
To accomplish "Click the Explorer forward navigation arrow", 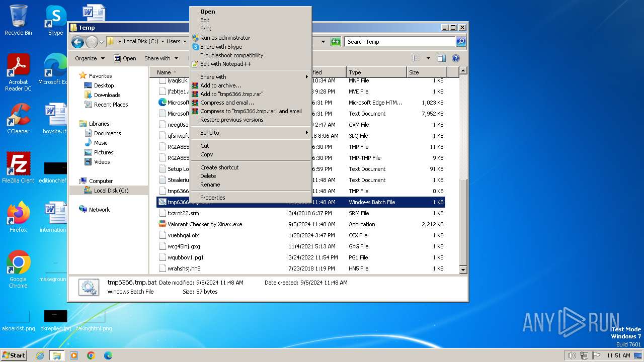I will 92,42.
